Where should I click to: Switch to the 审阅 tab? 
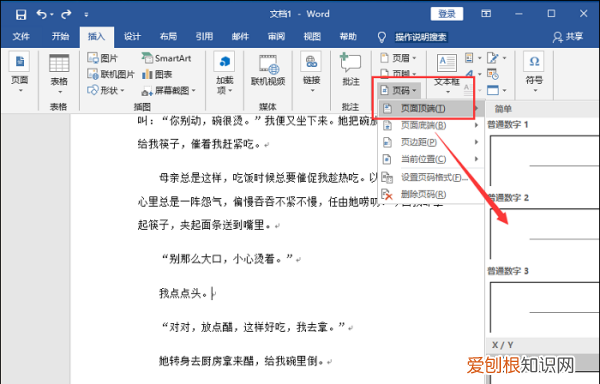(x=276, y=36)
